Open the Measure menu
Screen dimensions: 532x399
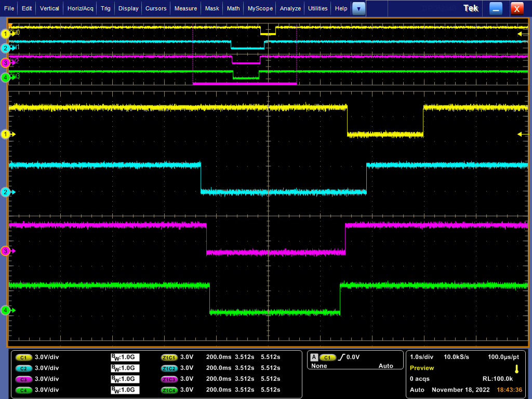pos(185,8)
